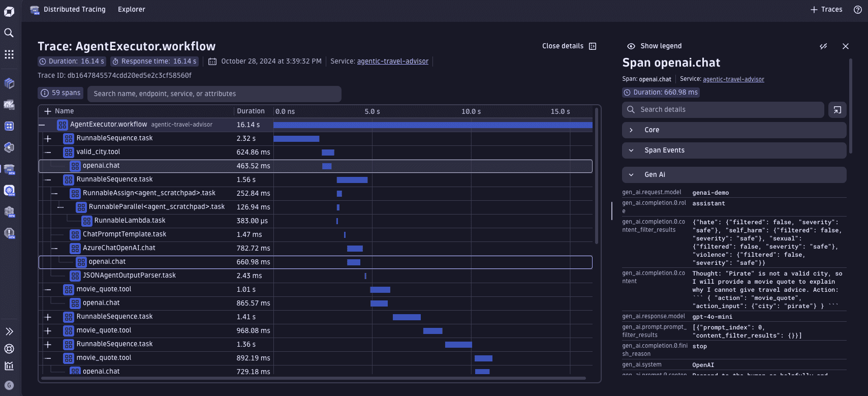Open the agentic-travel-advisor service link in trace header
This screenshot has height=396, width=868.
click(392, 62)
